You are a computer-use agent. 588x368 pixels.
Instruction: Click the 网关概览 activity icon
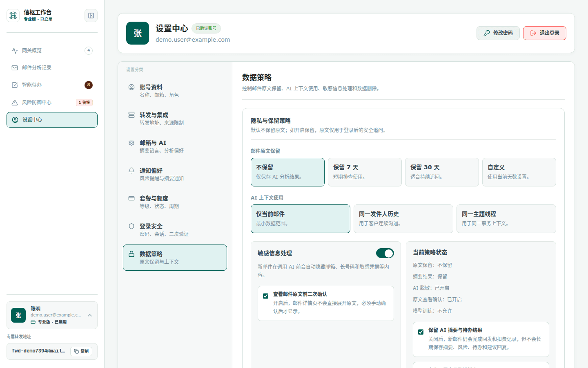coord(15,51)
